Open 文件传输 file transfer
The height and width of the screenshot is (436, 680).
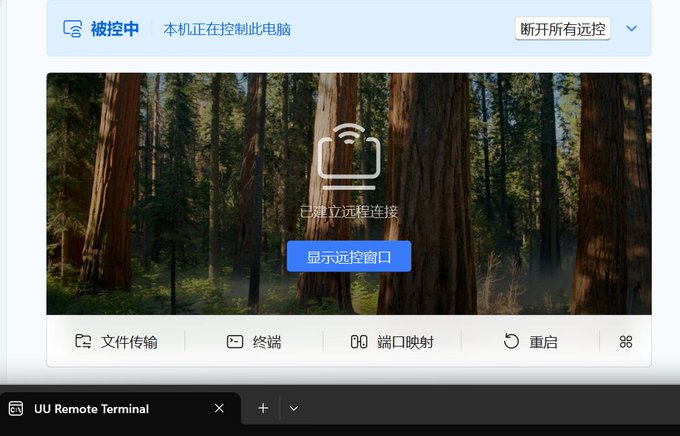(x=116, y=342)
